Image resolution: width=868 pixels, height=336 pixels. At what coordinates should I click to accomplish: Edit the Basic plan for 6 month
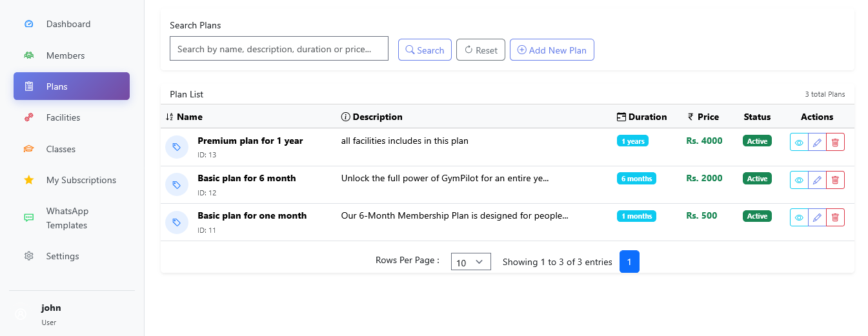click(x=817, y=180)
